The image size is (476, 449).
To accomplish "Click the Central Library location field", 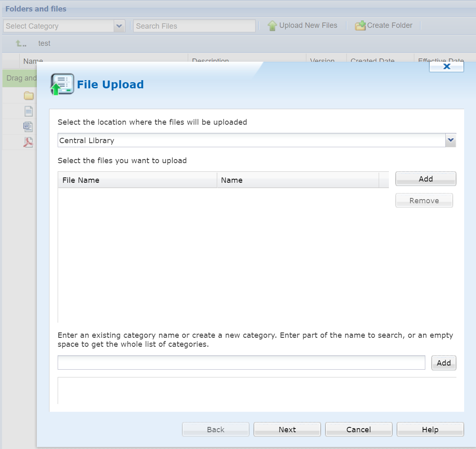I will 251,140.
